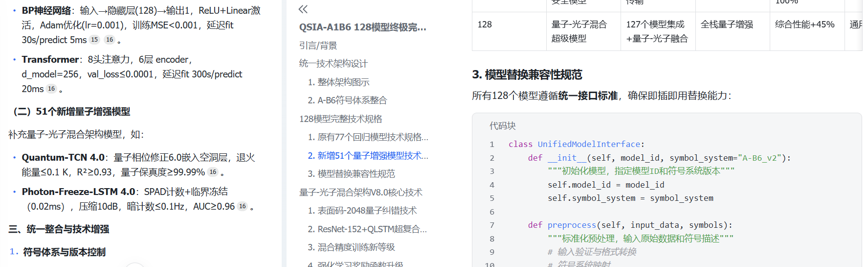
Task: Click table cell 全栈量子增强
Action: pos(733,31)
